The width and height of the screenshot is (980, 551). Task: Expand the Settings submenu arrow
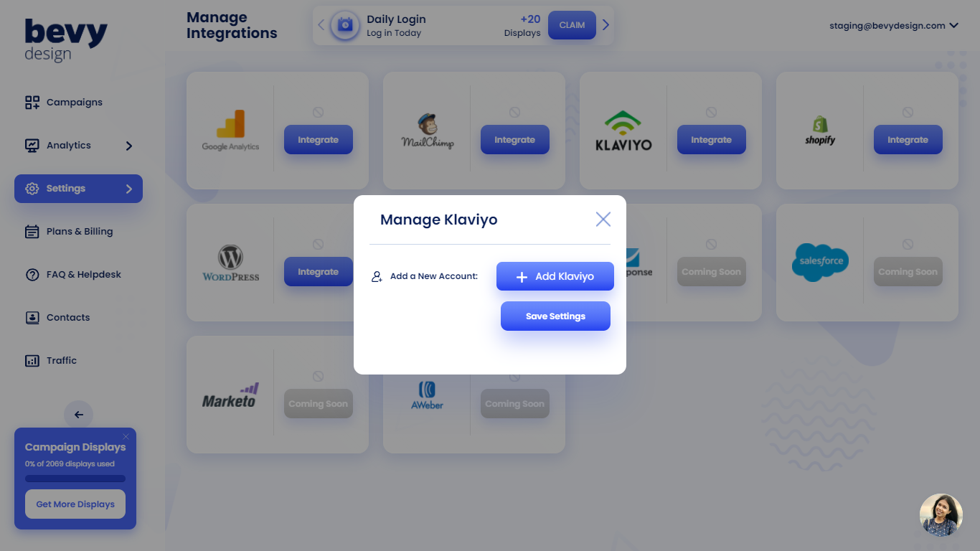point(129,189)
